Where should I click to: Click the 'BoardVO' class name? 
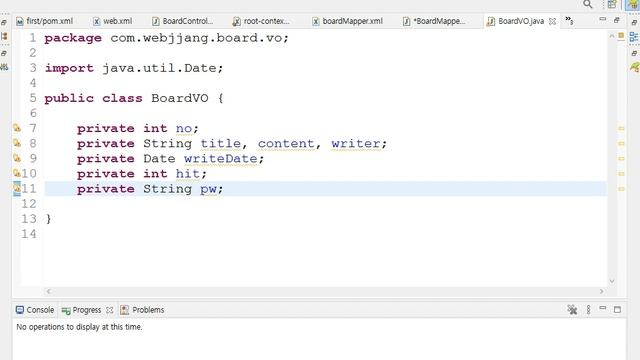click(180, 98)
